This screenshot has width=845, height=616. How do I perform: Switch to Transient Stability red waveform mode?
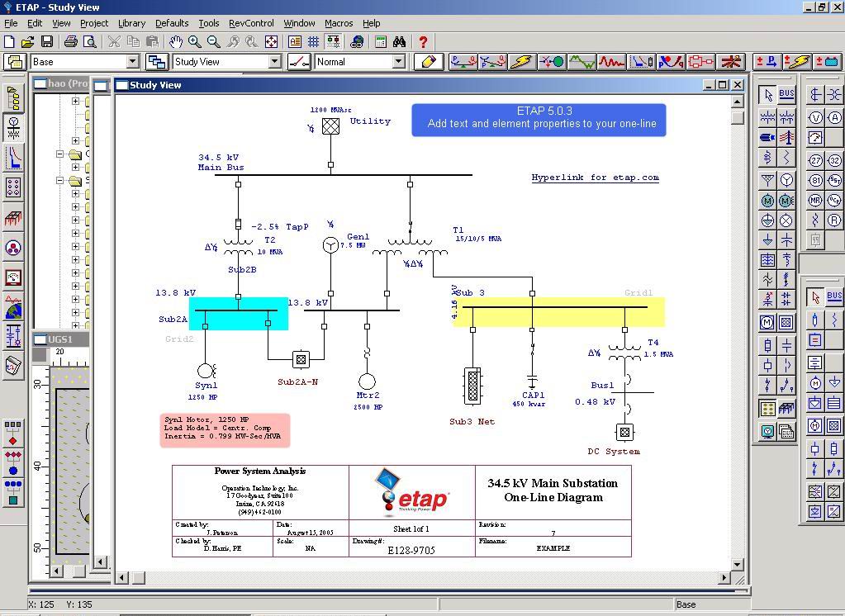[611, 61]
